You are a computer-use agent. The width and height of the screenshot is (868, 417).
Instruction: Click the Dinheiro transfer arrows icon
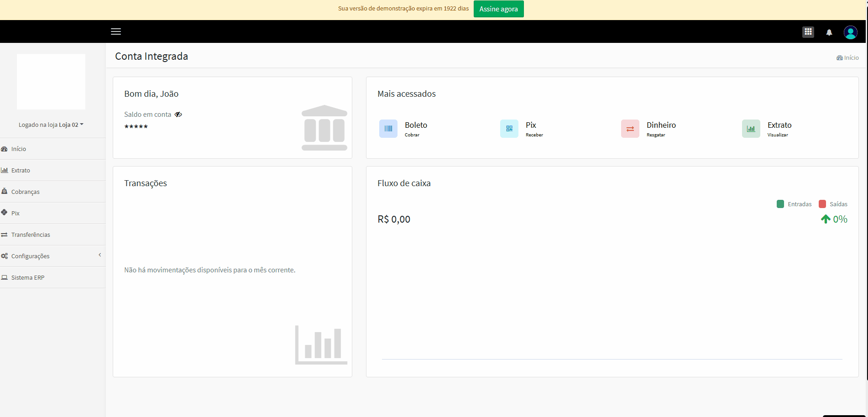(x=630, y=129)
